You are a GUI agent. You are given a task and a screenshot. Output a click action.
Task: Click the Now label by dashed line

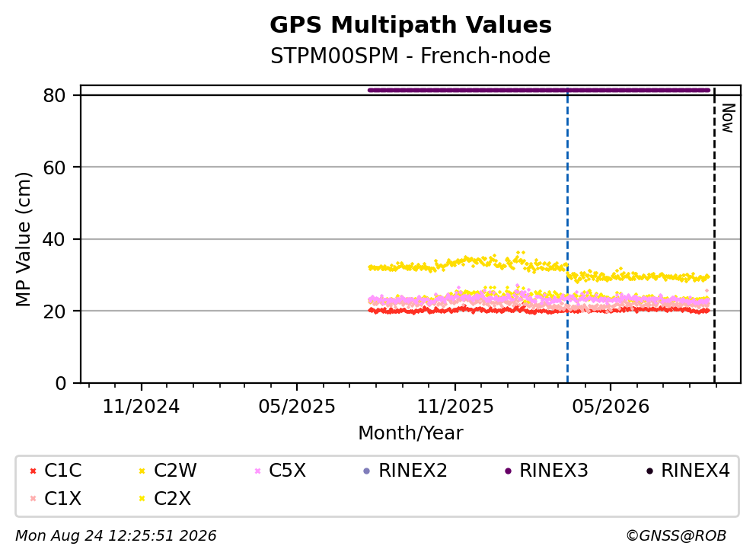coord(728,118)
